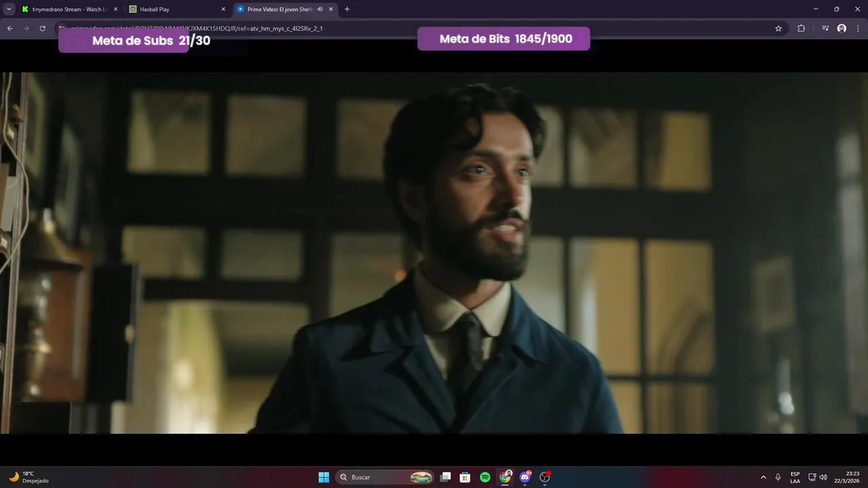The image size is (868, 488).
Task: Show hidden system tray icons
Action: click(764, 477)
